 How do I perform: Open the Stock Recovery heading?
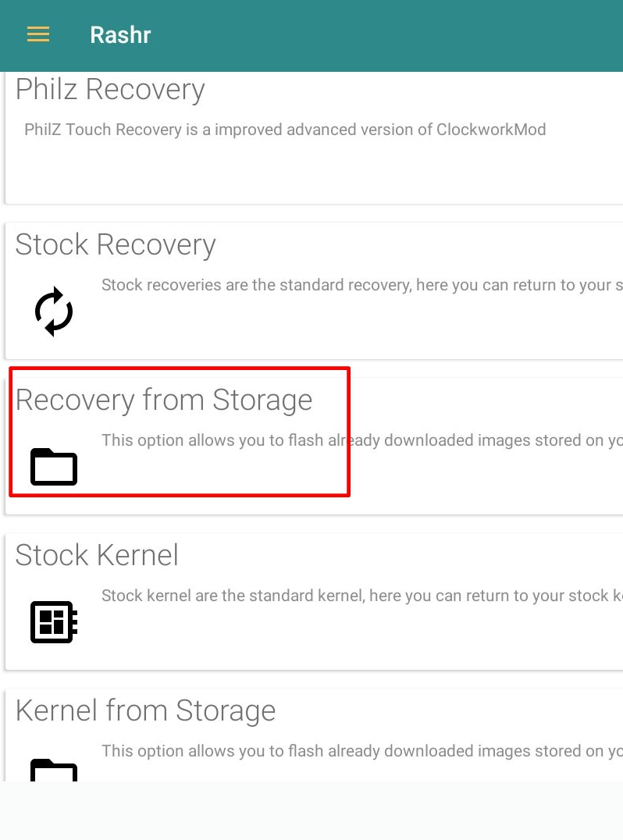116,245
